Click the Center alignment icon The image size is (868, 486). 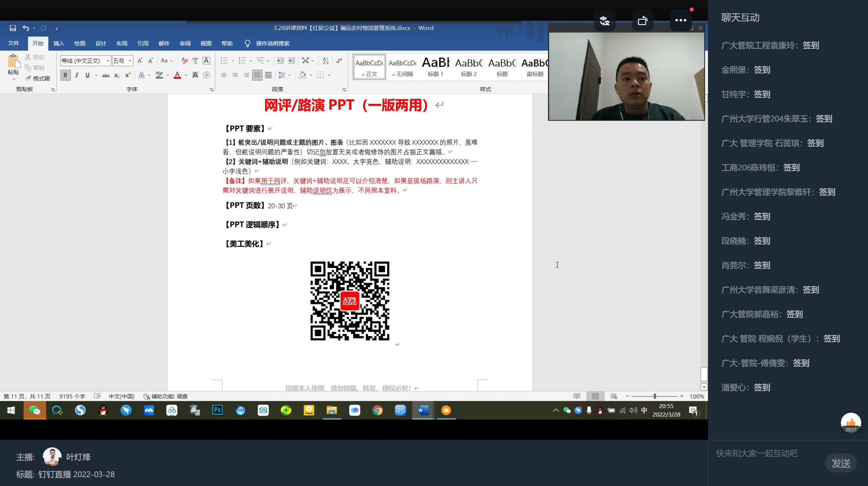235,75
